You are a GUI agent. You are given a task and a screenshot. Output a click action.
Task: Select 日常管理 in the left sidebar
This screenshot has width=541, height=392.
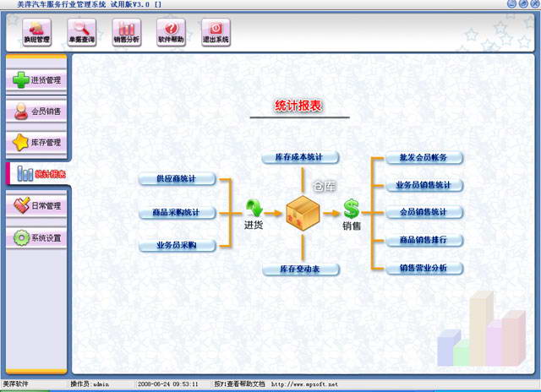click(36, 206)
